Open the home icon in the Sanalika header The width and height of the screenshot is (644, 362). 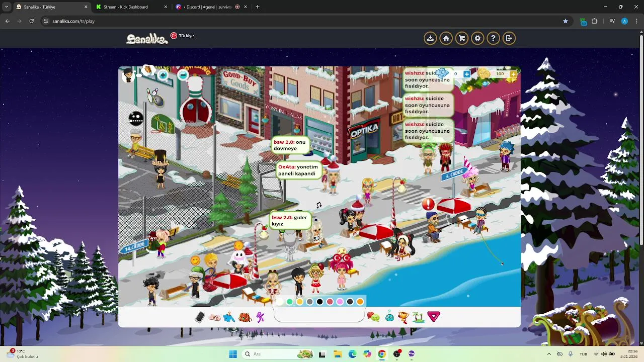(446, 38)
